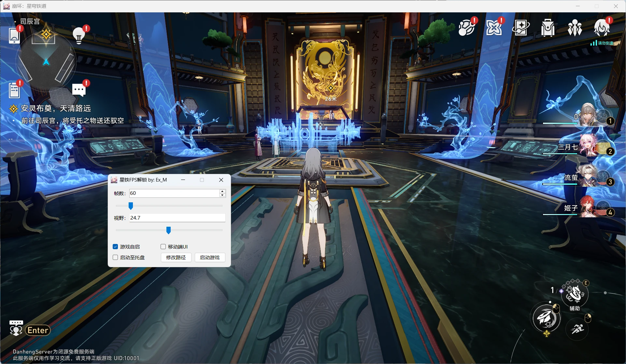626x364 pixels.
Task: Enable the 移动端UI checkbox
Action: tap(163, 247)
